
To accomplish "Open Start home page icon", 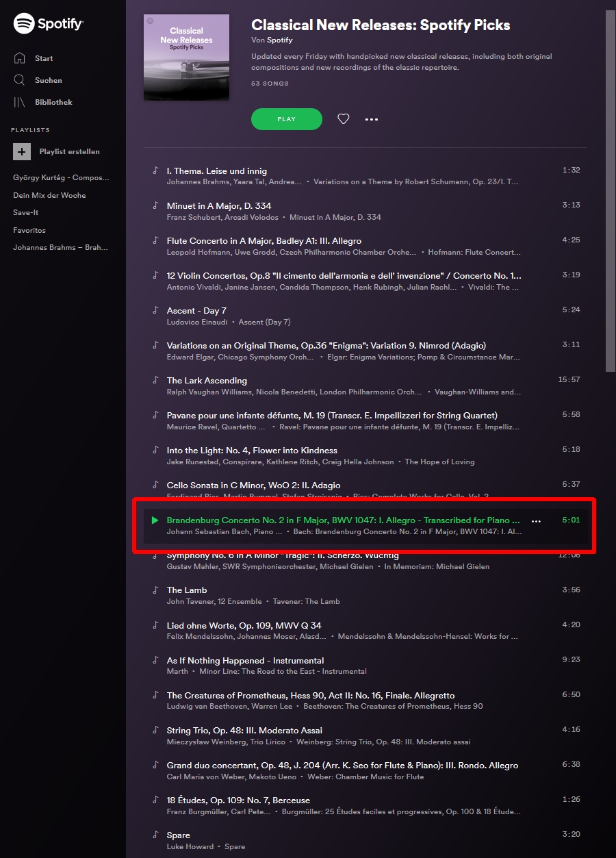I will pos(20,58).
